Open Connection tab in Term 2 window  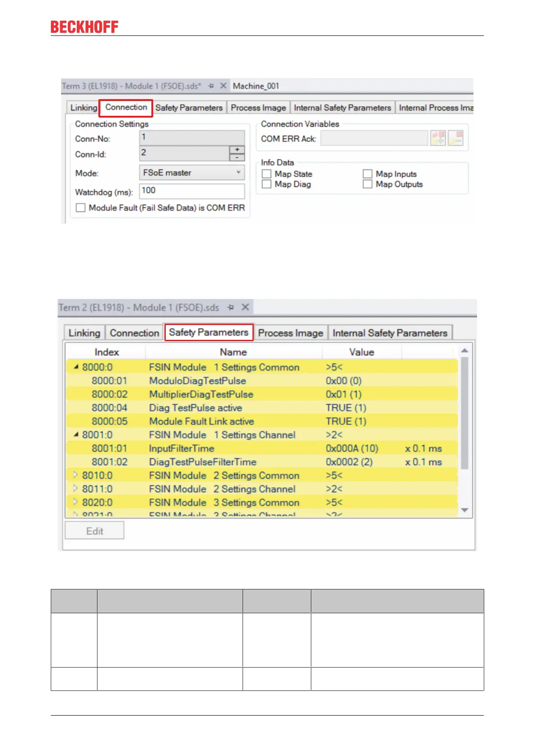click(134, 333)
